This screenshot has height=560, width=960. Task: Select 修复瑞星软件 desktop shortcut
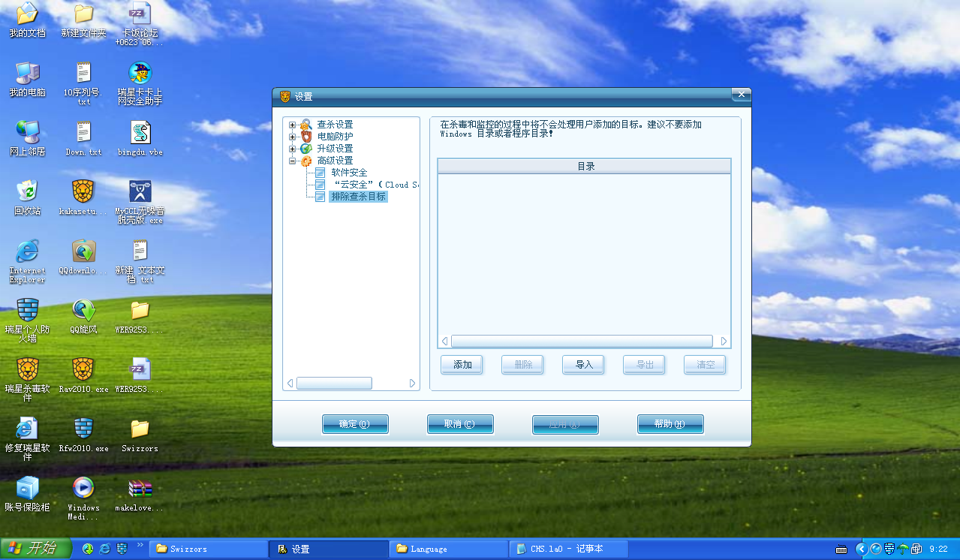coord(27,439)
